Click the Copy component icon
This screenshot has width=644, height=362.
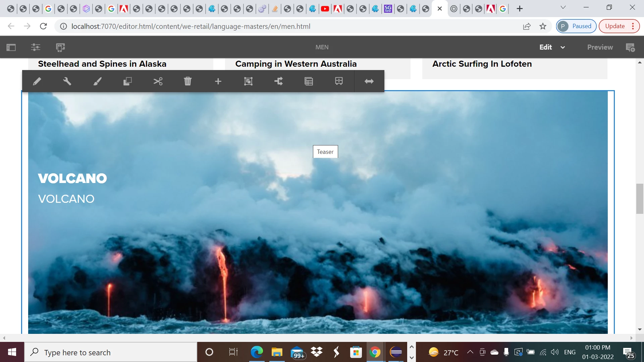click(x=127, y=81)
